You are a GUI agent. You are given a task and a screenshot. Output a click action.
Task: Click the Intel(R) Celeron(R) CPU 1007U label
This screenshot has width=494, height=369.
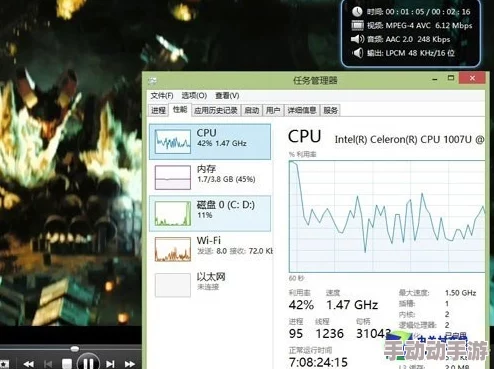click(409, 139)
